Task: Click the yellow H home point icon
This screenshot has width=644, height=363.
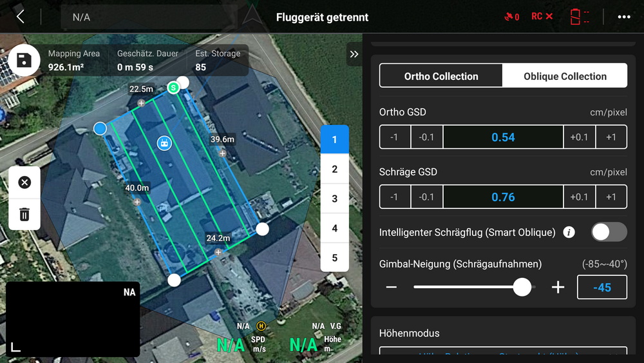Action: pos(261,326)
